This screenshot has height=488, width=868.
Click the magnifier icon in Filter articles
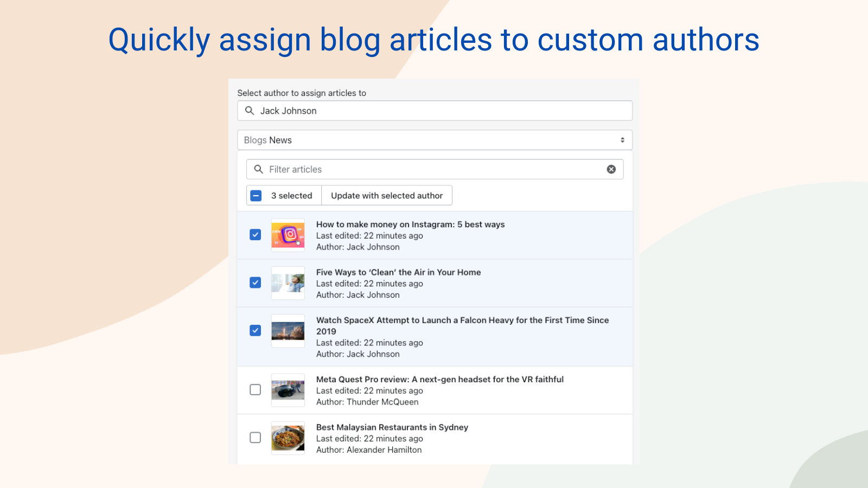(259, 169)
